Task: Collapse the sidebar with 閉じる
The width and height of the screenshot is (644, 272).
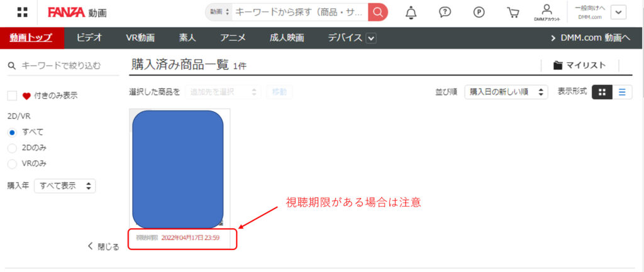Action: point(103,246)
